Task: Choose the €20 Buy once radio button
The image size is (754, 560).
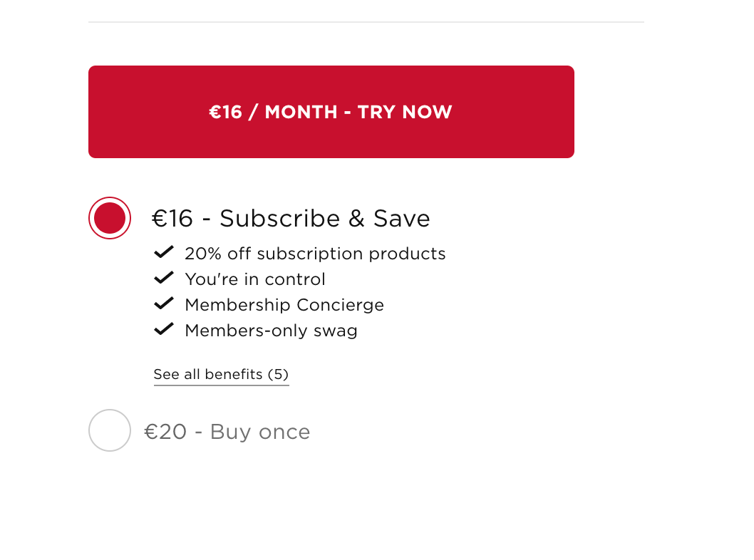Action: pyautogui.click(x=110, y=430)
